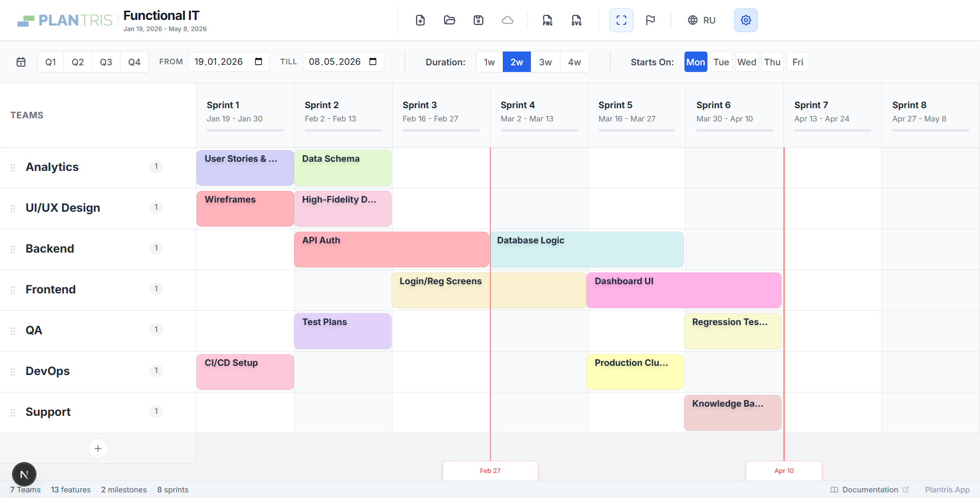
Task: Click drag handle icon for DevOps row
Action: pyautogui.click(x=13, y=371)
